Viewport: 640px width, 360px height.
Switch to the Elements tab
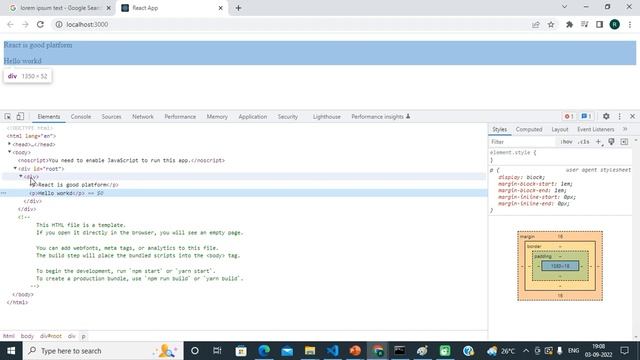tap(49, 117)
